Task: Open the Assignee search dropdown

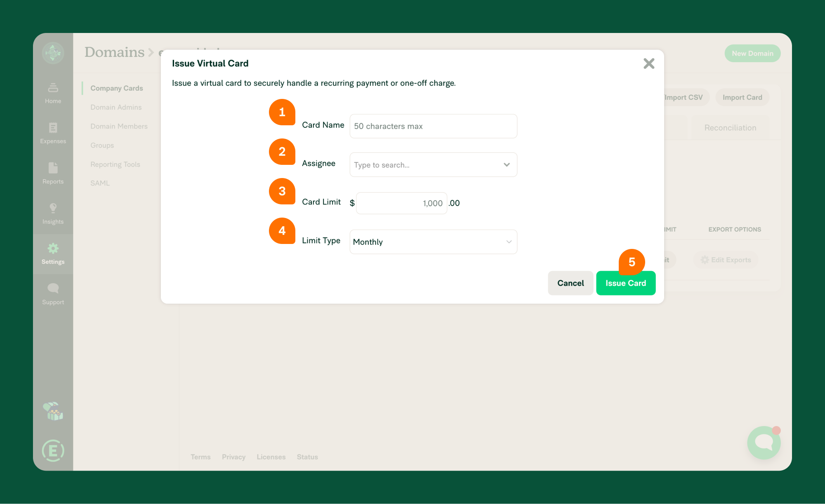Action: [433, 165]
